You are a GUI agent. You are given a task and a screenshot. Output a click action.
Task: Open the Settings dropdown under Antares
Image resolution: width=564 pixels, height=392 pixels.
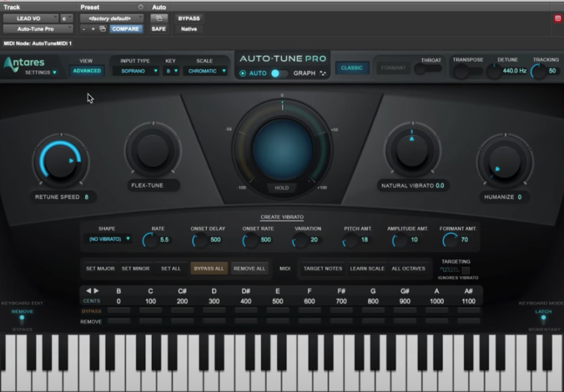40,72
